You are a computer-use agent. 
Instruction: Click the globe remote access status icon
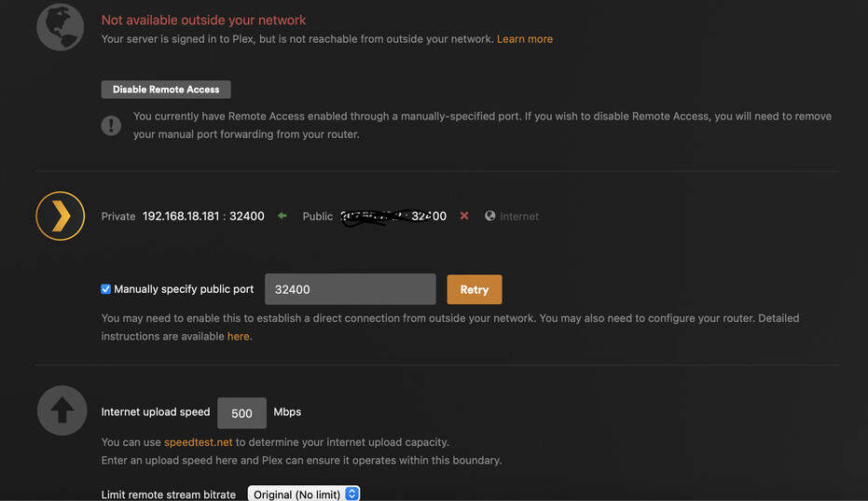[61, 27]
